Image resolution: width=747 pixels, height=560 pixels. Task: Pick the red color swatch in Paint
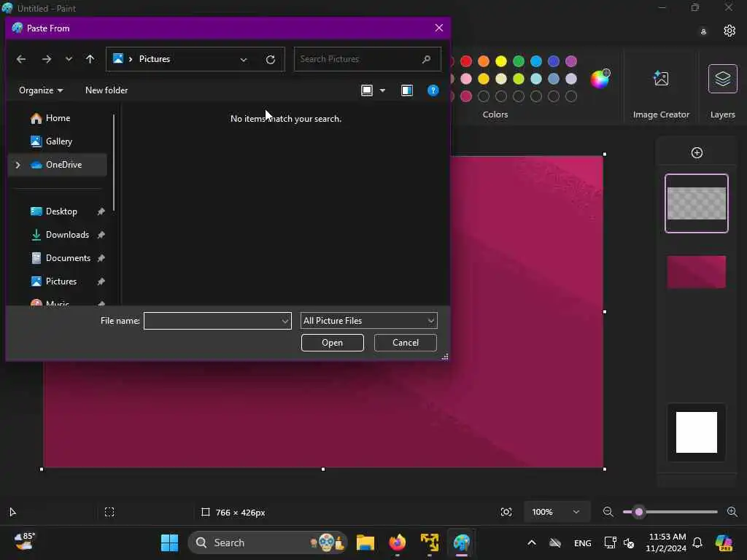[466, 61]
